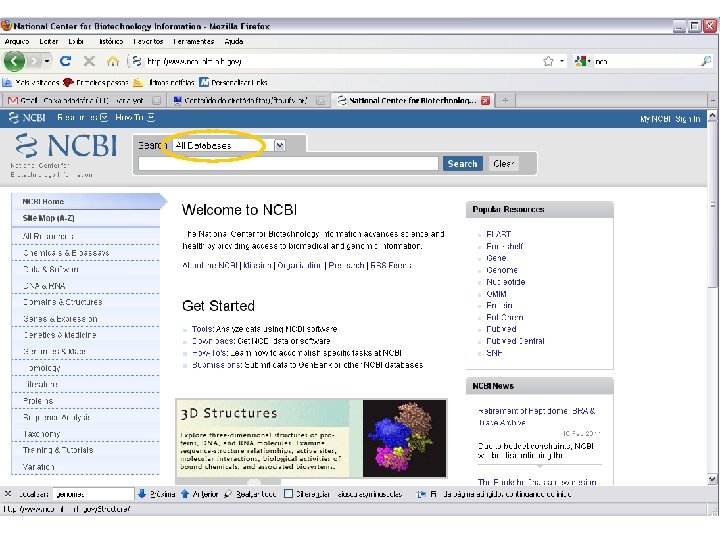The height and width of the screenshot is (540, 720).
Task: Open the Favoritos menu
Action: point(148,41)
